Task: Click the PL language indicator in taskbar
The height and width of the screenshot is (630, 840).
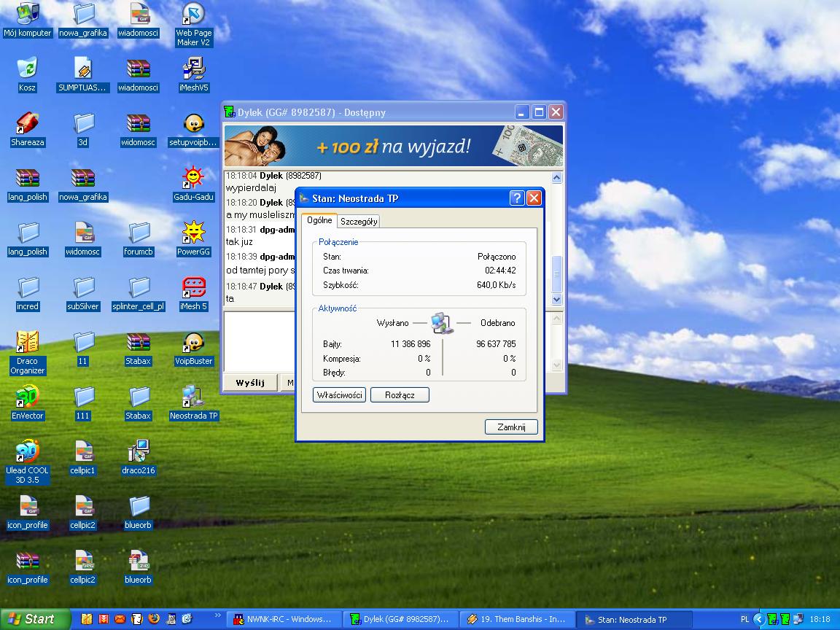Action: pyautogui.click(x=744, y=619)
